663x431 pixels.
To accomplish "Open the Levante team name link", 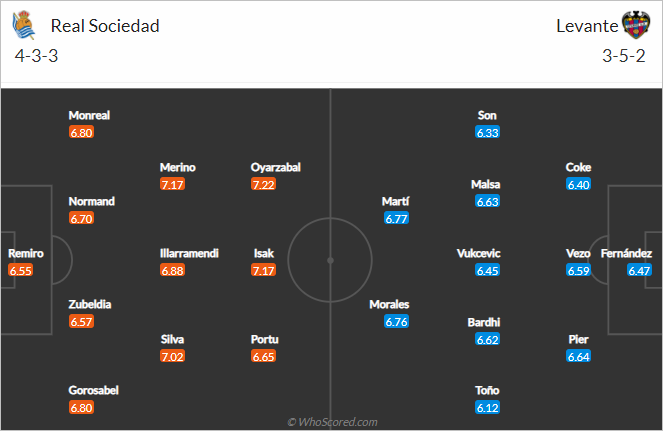I will (x=587, y=26).
